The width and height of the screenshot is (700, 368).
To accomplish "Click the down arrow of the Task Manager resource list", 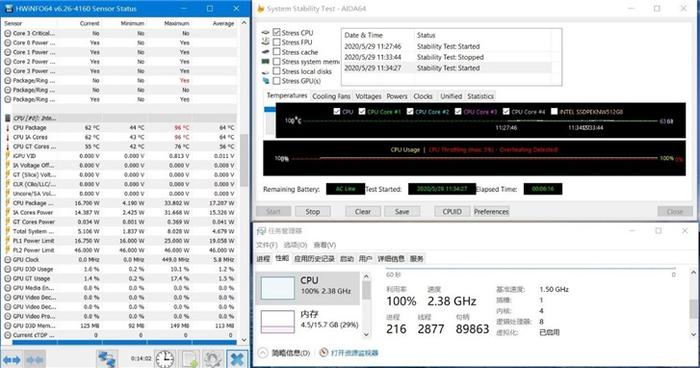I will point(366,334).
